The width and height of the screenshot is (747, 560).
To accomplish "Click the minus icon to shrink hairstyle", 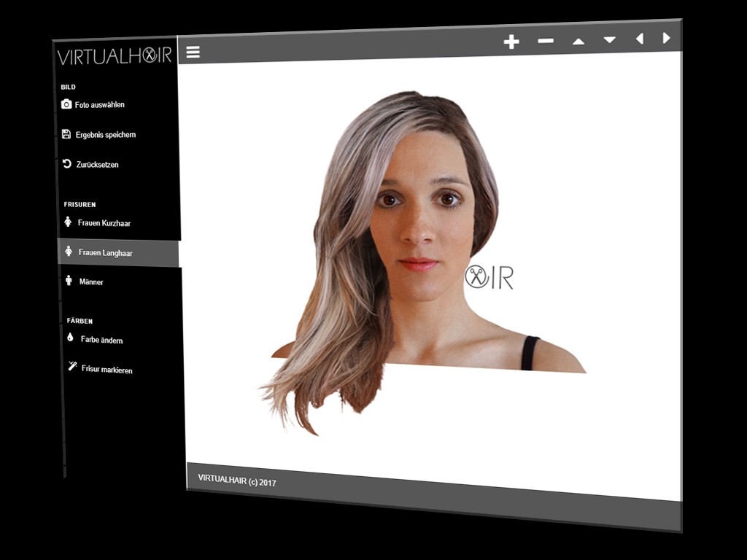I will pyautogui.click(x=546, y=41).
